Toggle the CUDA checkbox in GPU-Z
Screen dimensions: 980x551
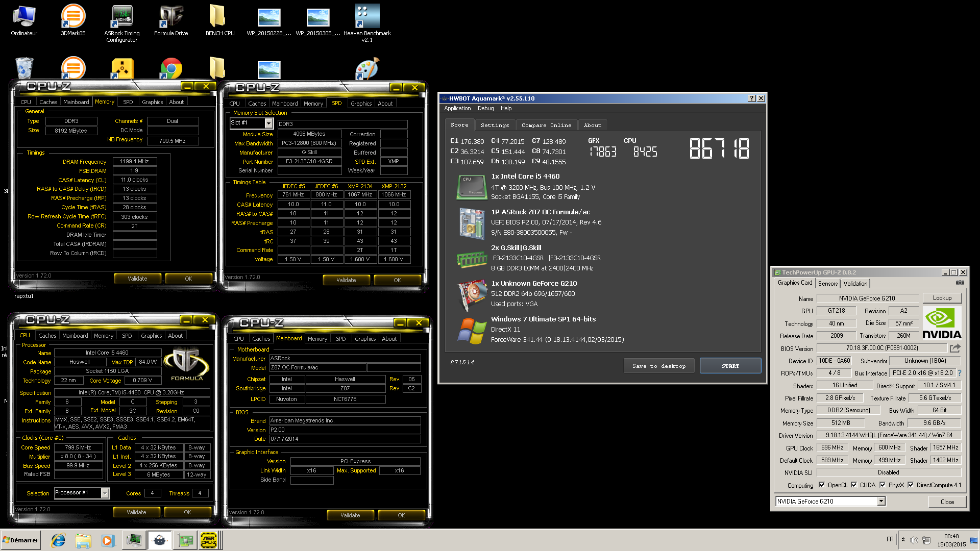point(854,485)
